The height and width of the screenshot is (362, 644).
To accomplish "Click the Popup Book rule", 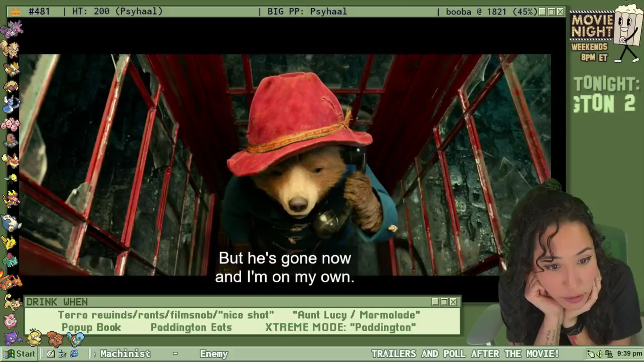I will 91,327.
